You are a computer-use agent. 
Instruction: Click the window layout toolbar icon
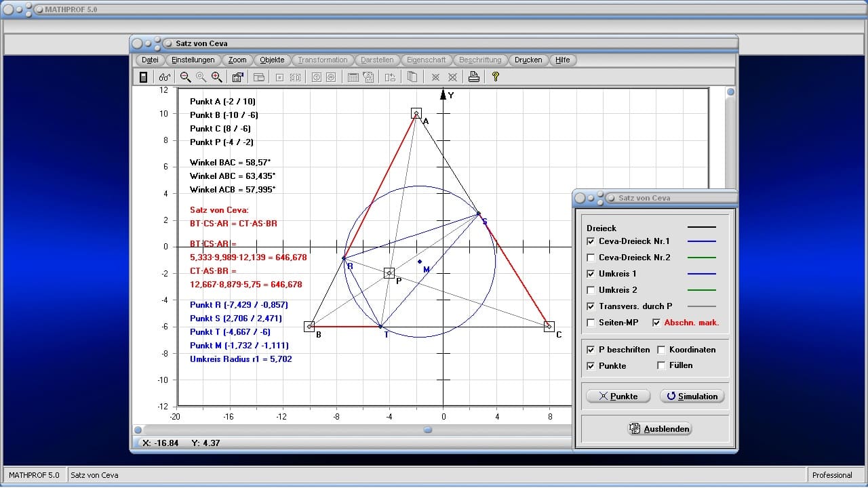259,77
